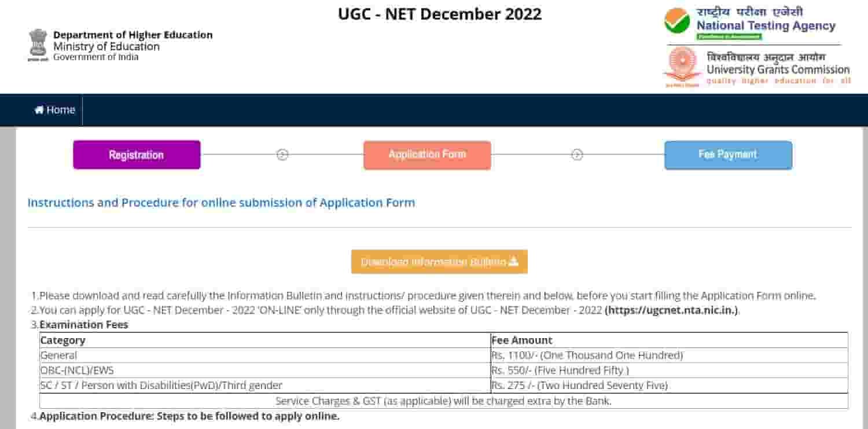The image size is (868, 429).
Task: Select the Fee Payment step
Action: click(x=728, y=155)
